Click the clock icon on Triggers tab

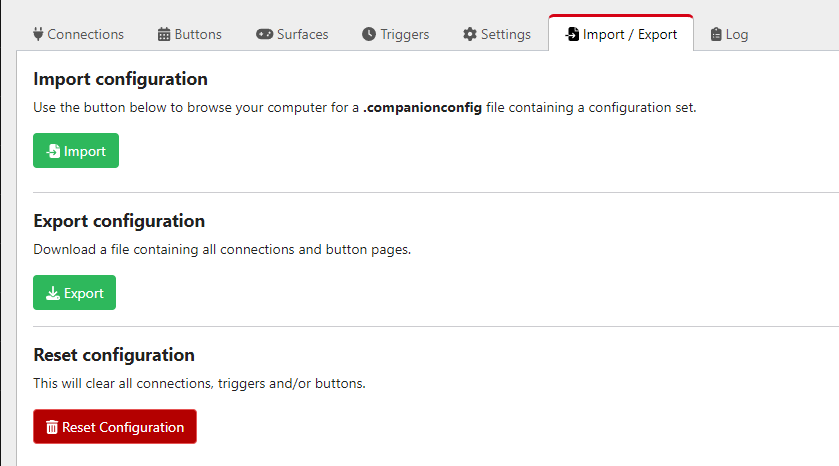click(x=369, y=34)
